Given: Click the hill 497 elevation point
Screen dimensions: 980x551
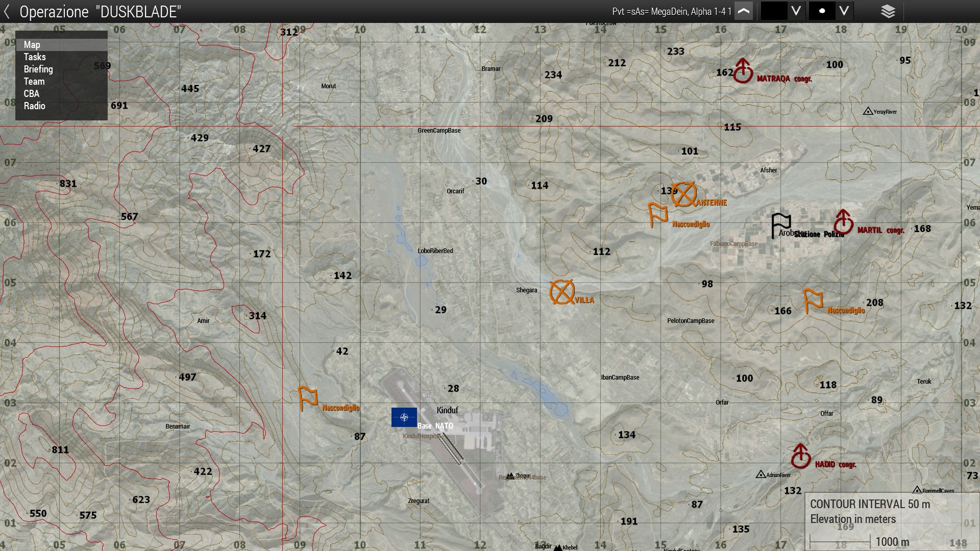Looking at the screenshot, I should click(187, 378).
